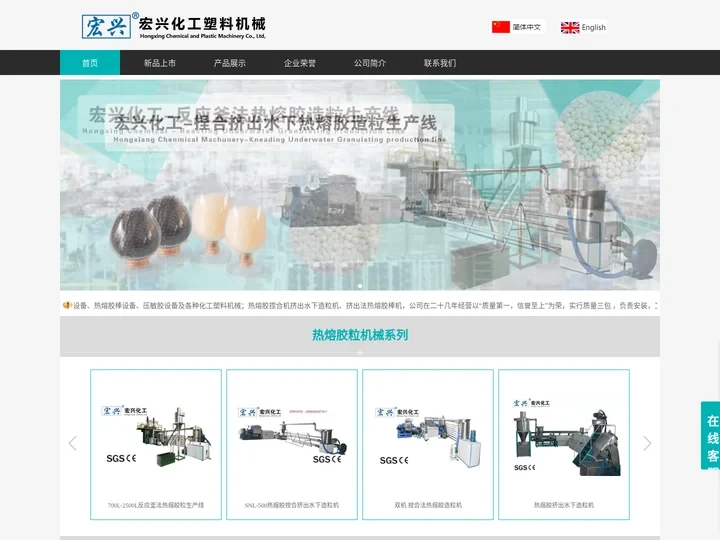Open the 首页 menu item

[90, 63]
